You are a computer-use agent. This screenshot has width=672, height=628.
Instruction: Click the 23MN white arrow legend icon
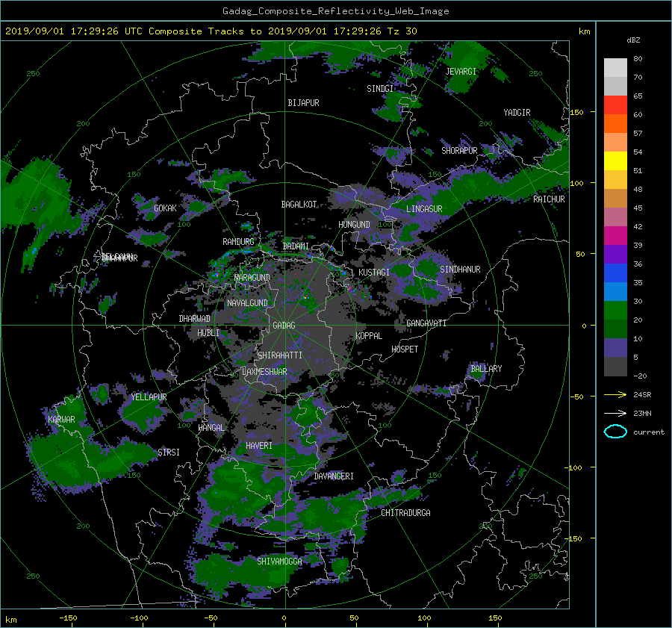pos(615,413)
